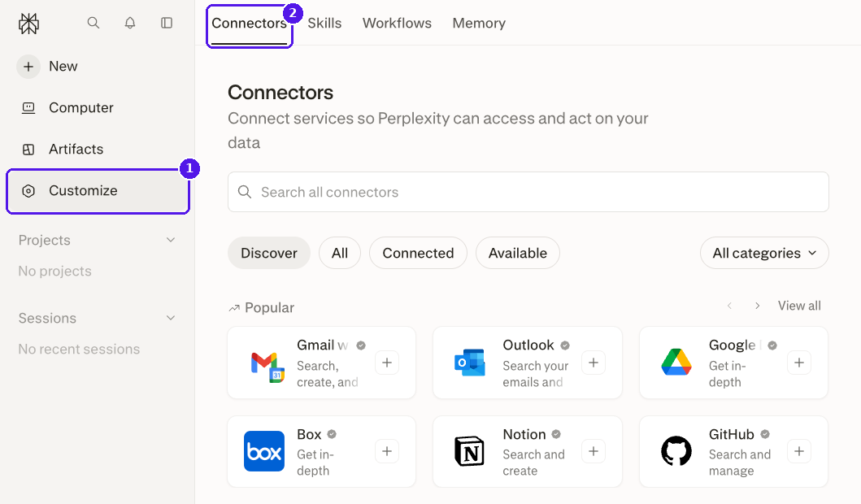Click the plus icon next to New
Viewport: 861px width, 504px height.
point(28,67)
